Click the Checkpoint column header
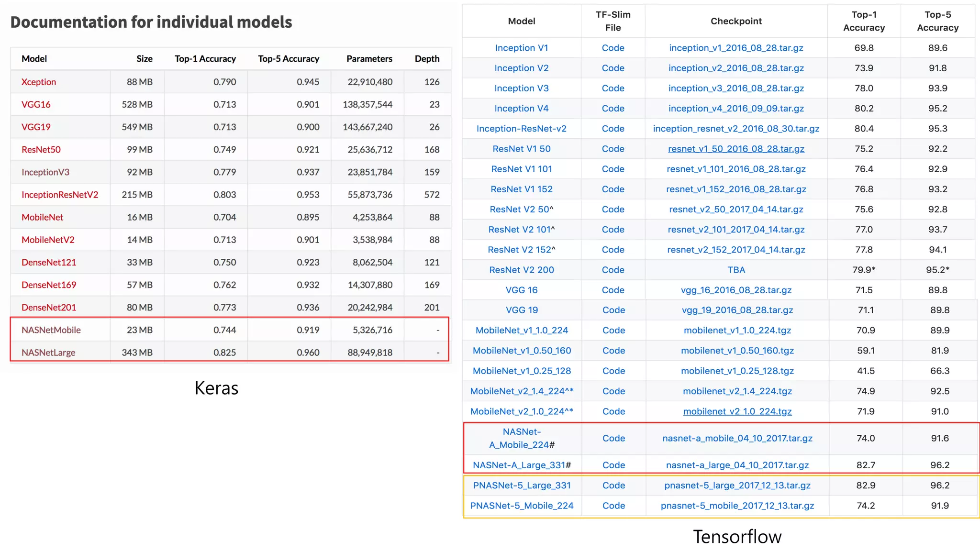Viewport: 980px width, 551px height. [736, 21]
